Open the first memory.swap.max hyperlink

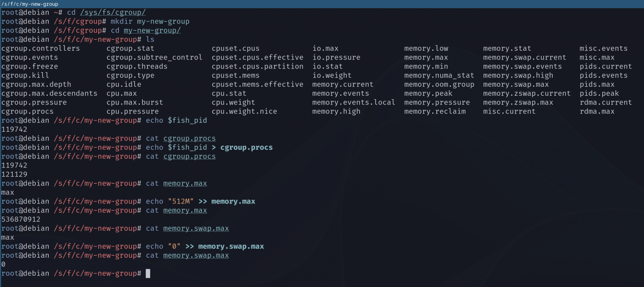pyautogui.click(x=196, y=228)
